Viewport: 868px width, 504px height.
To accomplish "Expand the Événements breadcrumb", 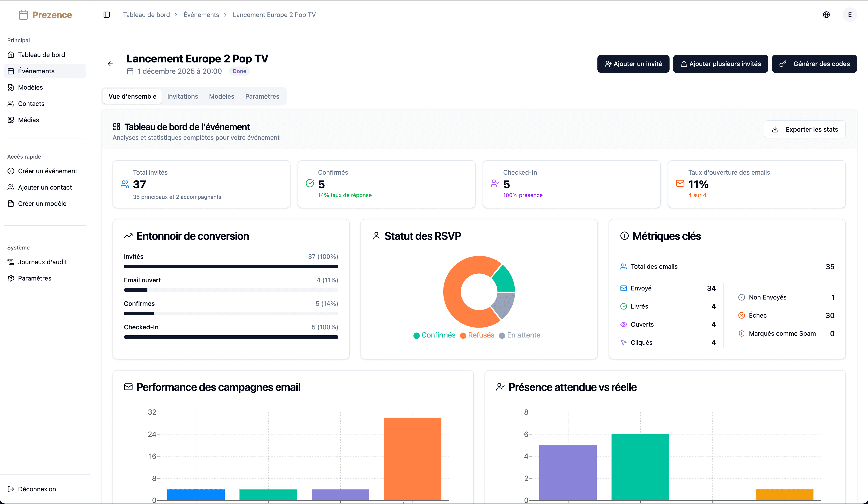I will pos(201,14).
